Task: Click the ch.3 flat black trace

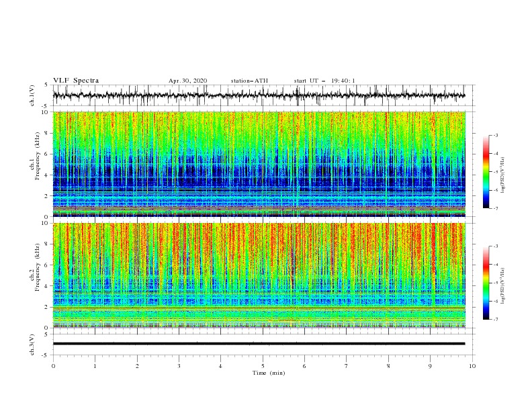Action: tap(259, 344)
